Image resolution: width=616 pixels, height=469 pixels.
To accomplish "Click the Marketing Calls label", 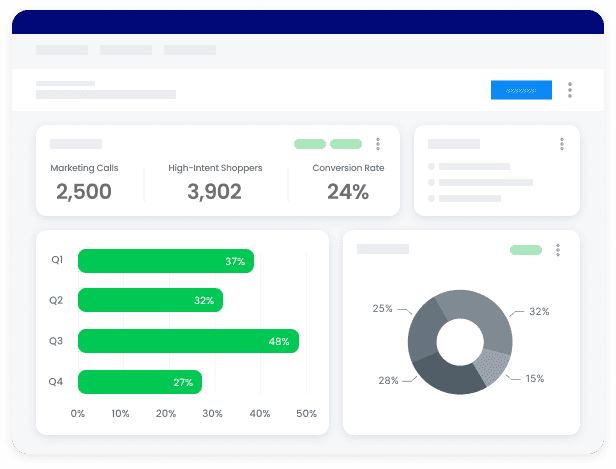I will tap(84, 168).
